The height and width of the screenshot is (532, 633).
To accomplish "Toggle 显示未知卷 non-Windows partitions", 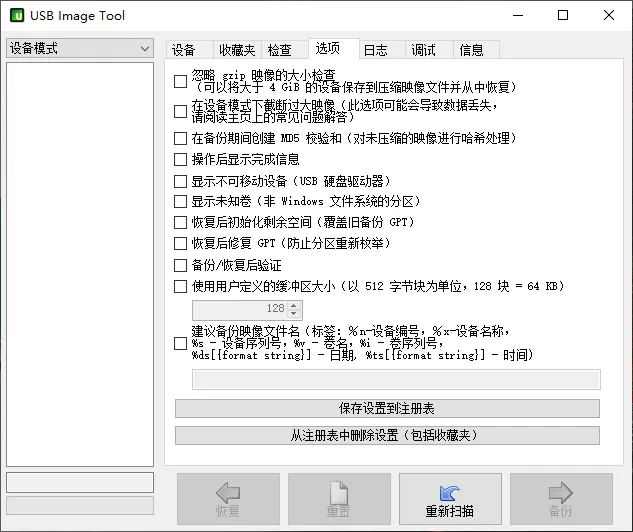I will click(x=180, y=201).
